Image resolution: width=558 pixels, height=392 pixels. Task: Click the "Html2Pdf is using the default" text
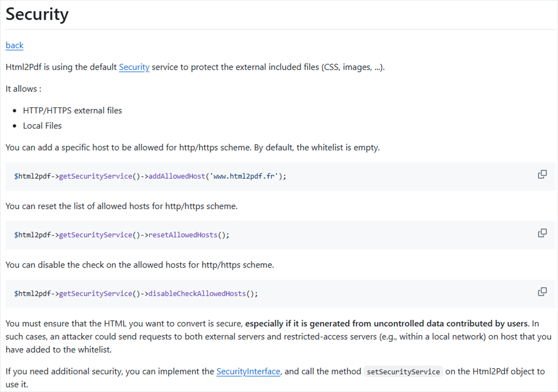click(61, 67)
